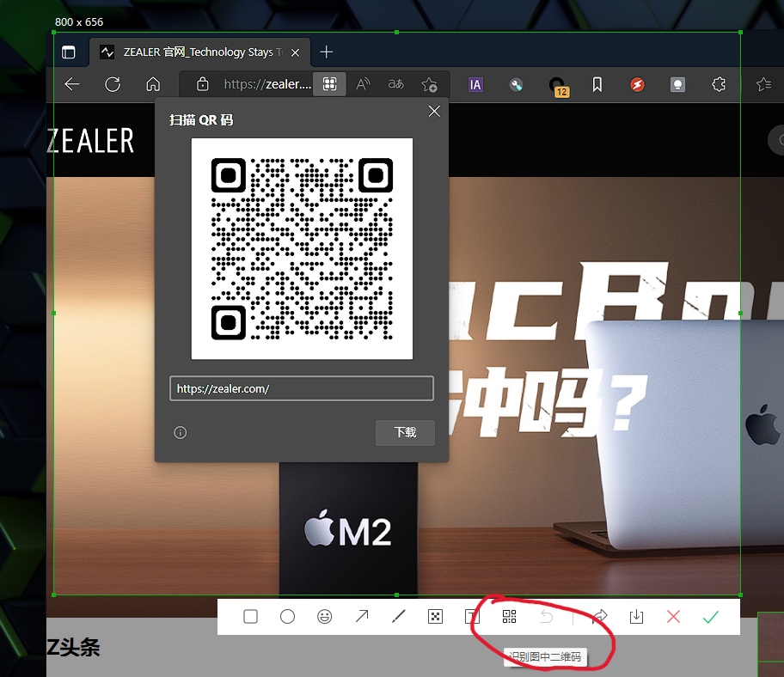Open a new browser tab
This screenshot has width=784, height=677.
(327, 52)
